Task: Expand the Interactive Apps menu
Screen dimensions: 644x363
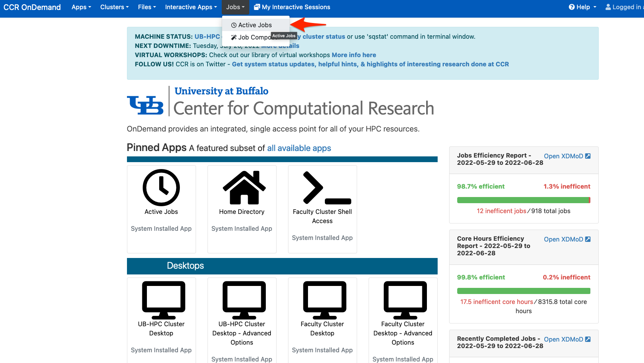Action: point(191,7)
